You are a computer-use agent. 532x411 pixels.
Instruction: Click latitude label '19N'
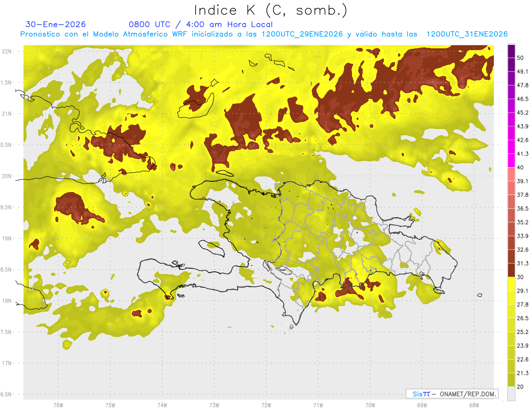(7, 238)
